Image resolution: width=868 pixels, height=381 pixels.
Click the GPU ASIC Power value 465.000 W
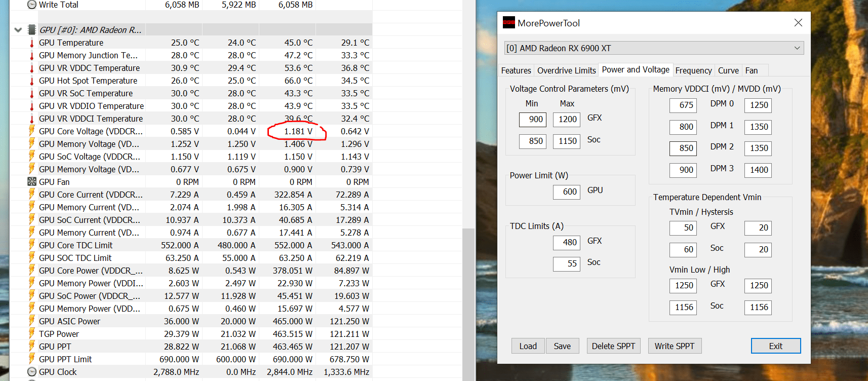293,321
